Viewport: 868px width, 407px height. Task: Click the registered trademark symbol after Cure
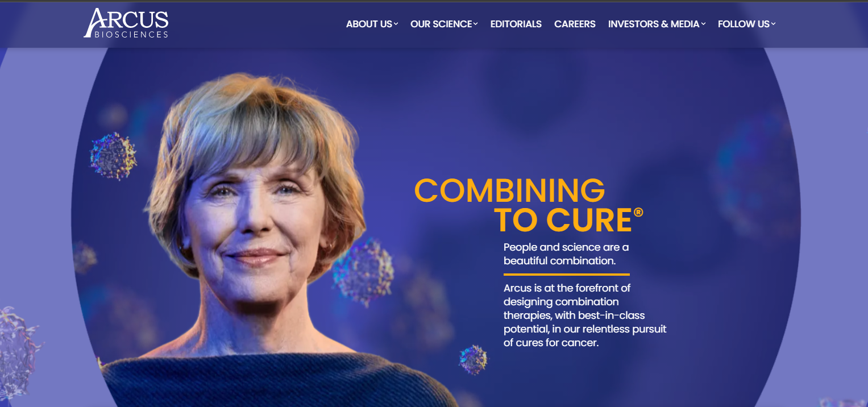(x=638, y=213)
